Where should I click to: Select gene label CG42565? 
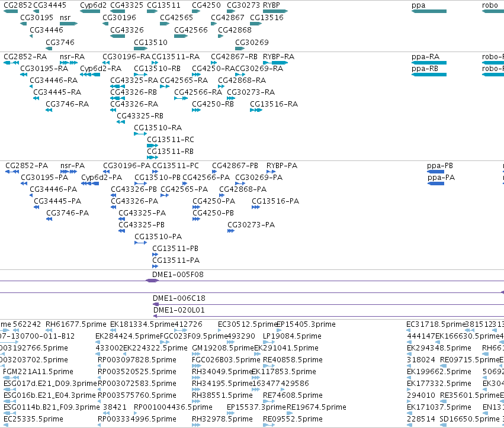tap(176, 17)
